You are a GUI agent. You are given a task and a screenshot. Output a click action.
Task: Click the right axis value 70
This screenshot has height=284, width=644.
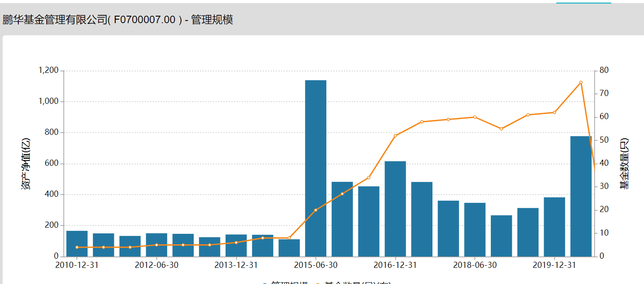pyautogui.click(x=604, y=93)
